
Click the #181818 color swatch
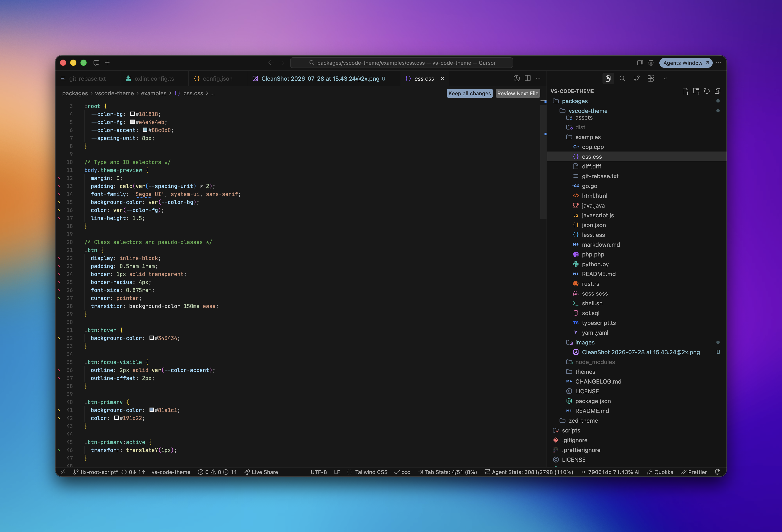pyautogui.click(x=132, y=114)
